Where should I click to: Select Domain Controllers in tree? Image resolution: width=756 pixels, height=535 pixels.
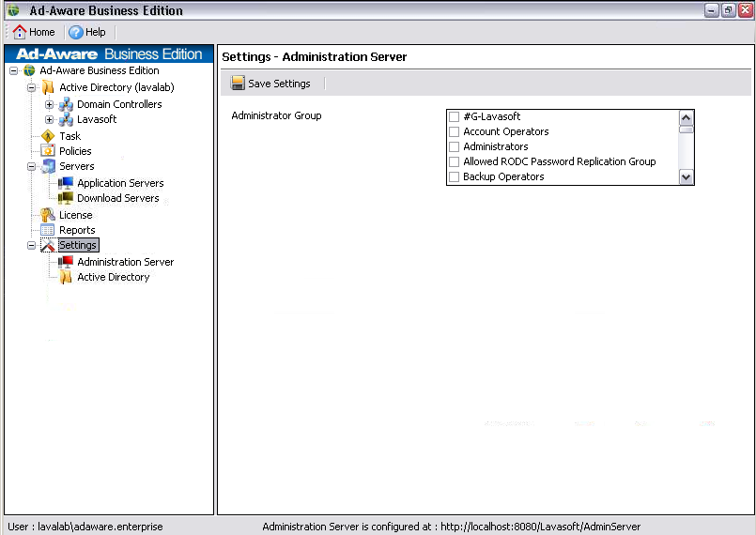[119, 104]
